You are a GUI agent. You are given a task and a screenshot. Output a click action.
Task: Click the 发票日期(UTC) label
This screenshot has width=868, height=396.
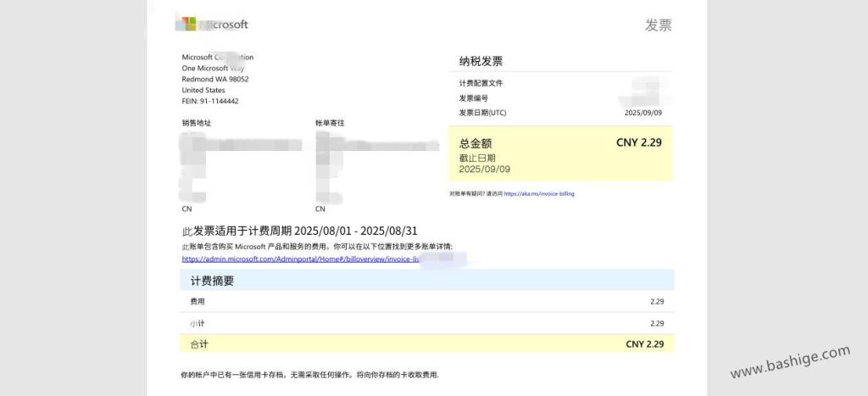click(x=482, y=113)
